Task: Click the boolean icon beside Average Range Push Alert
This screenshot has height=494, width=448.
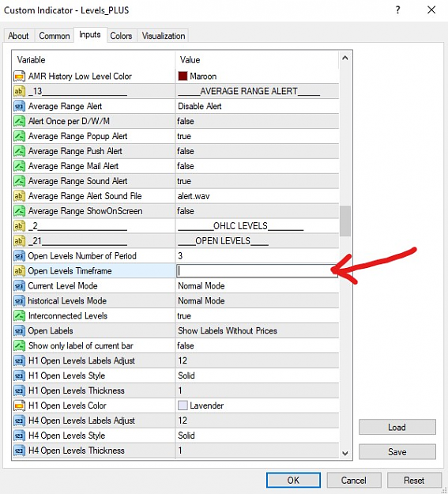Action: [x=19, y=151]
